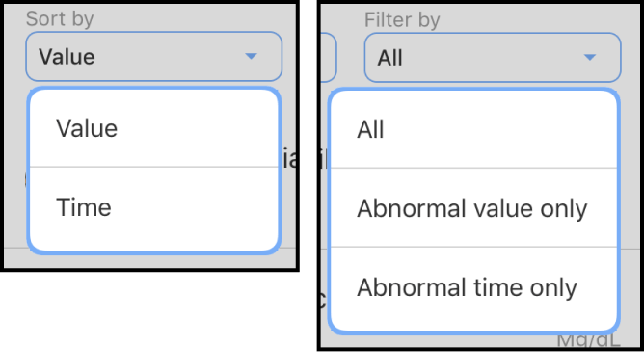
Task: Click the blue arrow in Sort by field
Action: [x=251, y=56]
